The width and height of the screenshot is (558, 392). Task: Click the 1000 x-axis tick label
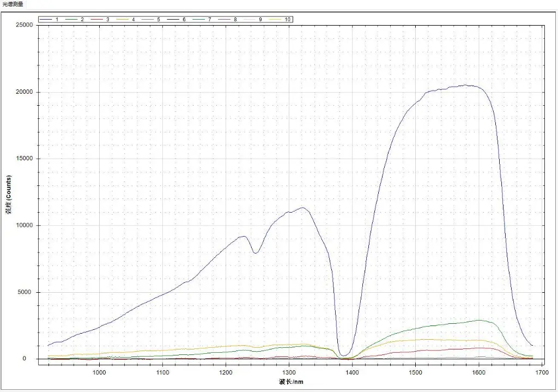(99, 372)
